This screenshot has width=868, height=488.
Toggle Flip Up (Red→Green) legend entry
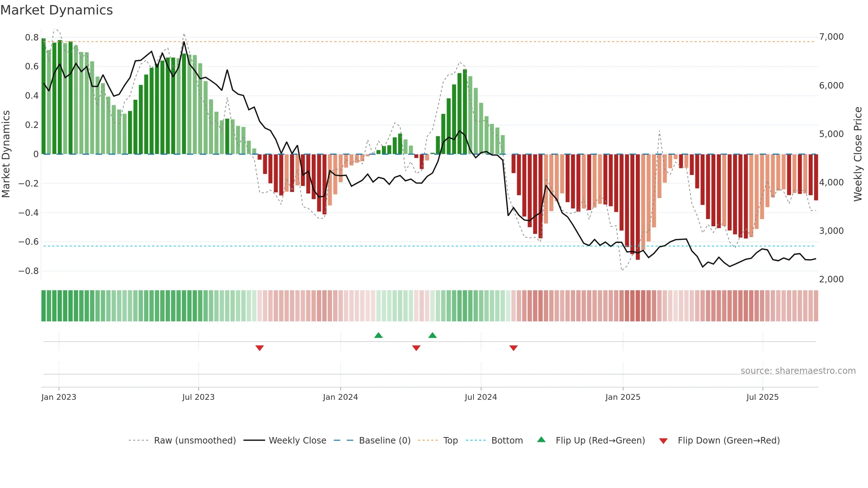[x=591, y=440]
